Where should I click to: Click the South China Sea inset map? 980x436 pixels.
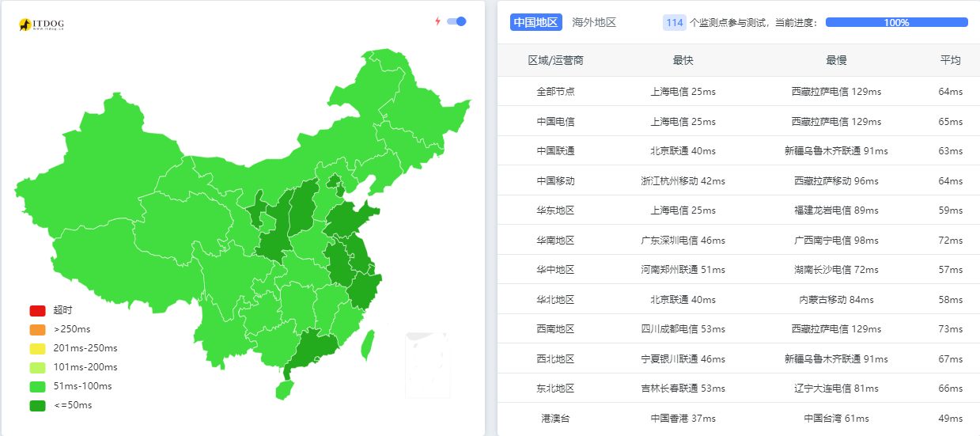coord(427,365)
